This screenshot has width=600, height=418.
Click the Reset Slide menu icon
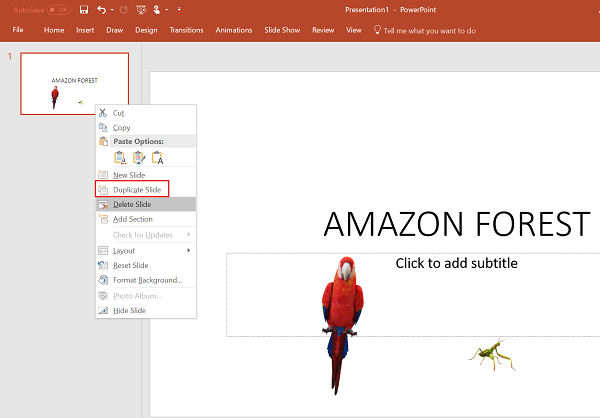(x=103, y=265)
